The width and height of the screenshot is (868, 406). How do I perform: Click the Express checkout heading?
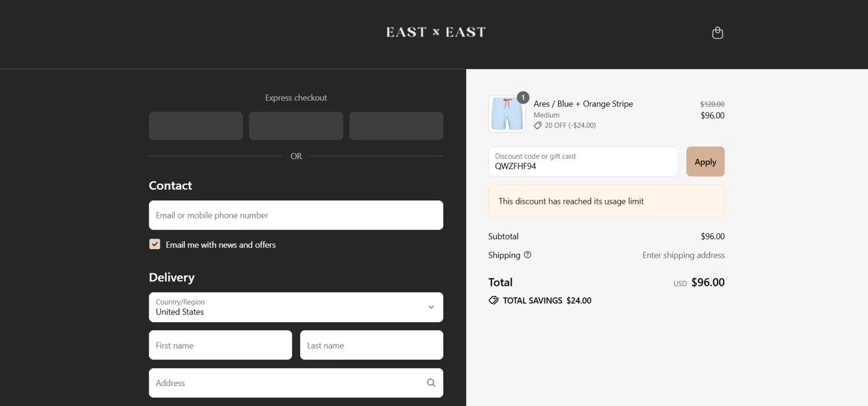click(296, 98)
